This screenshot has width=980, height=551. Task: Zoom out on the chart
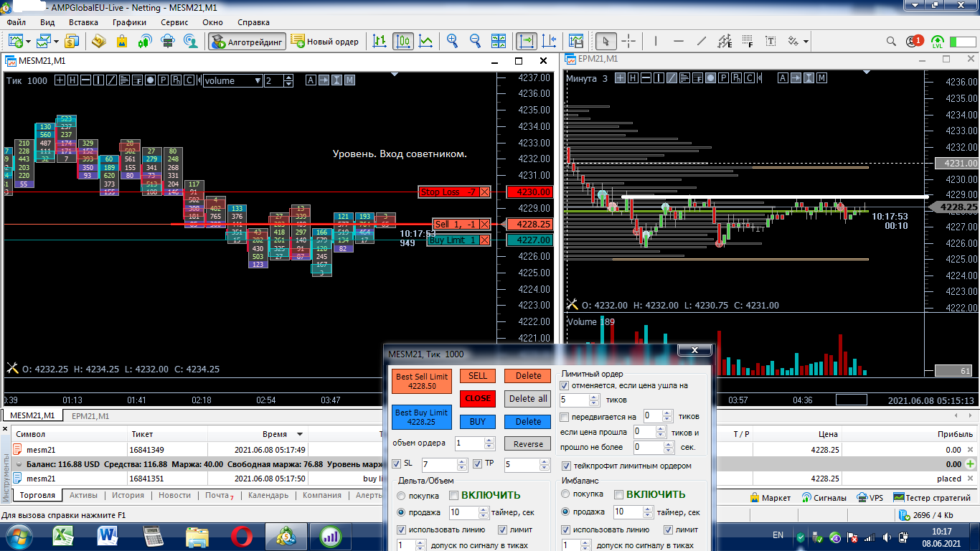tap(476, 41)
